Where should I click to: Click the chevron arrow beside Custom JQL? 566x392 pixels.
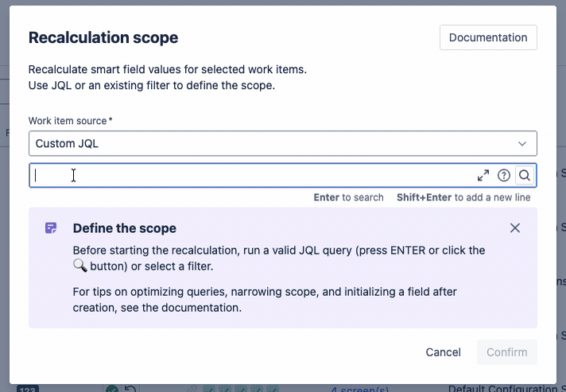pyautogui.click(x=522, y=144)
